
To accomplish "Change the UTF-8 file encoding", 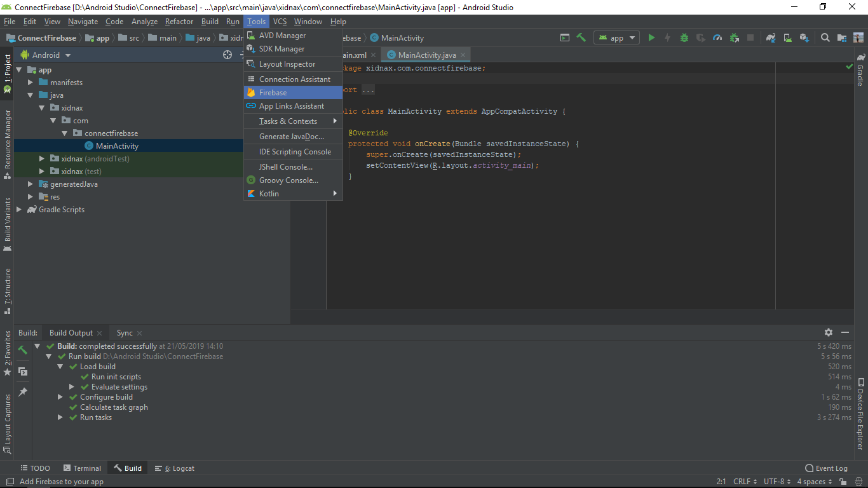I will [778, 482].
